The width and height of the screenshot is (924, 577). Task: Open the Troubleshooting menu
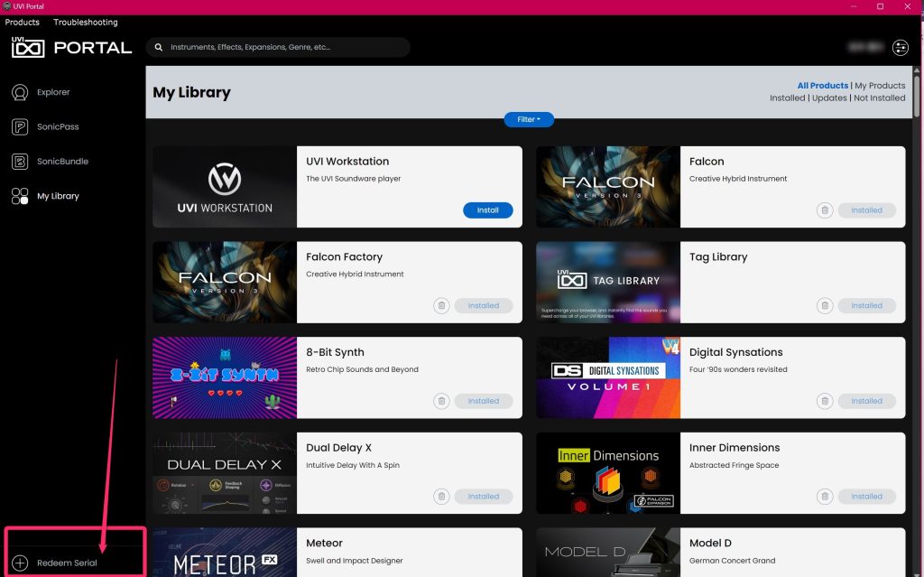tap(85, 22)
